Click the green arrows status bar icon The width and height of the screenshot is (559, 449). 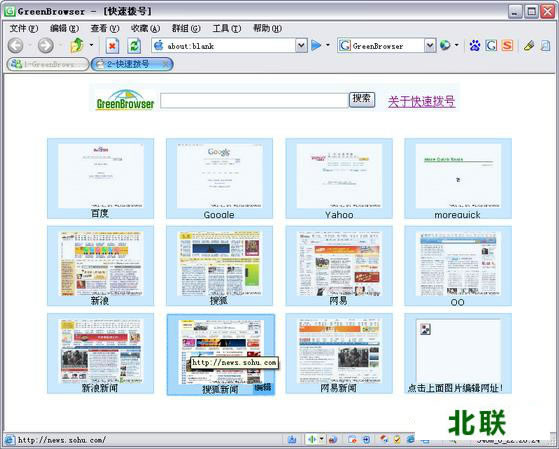coord(312,439)
